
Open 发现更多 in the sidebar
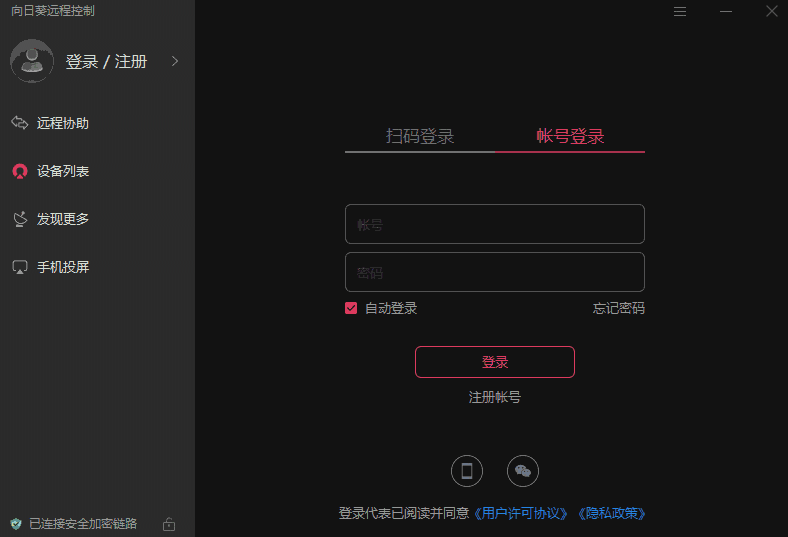(63, 219)
